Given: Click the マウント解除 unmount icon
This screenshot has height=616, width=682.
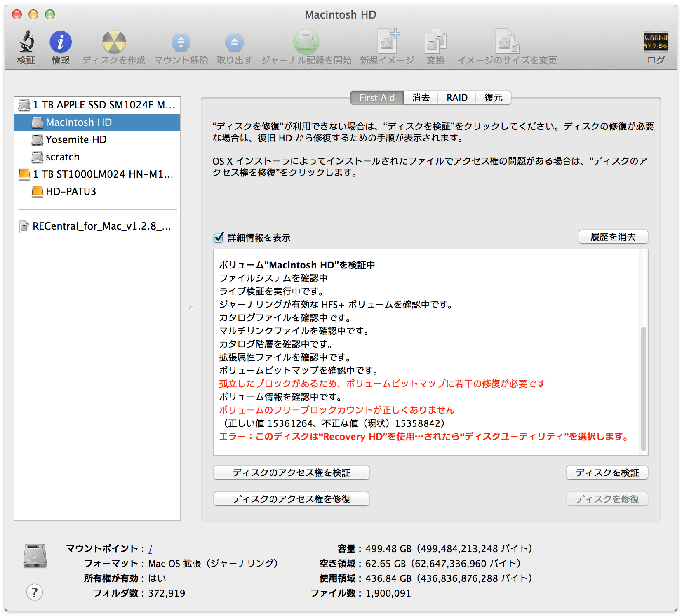Looking at the screenshot, I should [181, 42].
